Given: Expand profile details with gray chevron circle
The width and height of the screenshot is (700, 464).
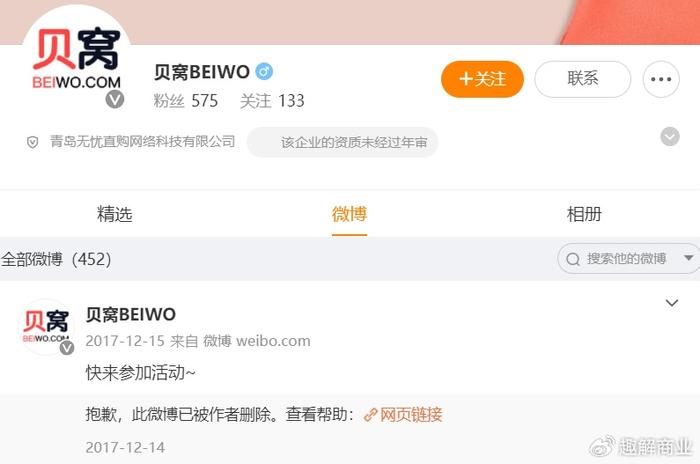Looking at the screenshot, I should (670, 137).
